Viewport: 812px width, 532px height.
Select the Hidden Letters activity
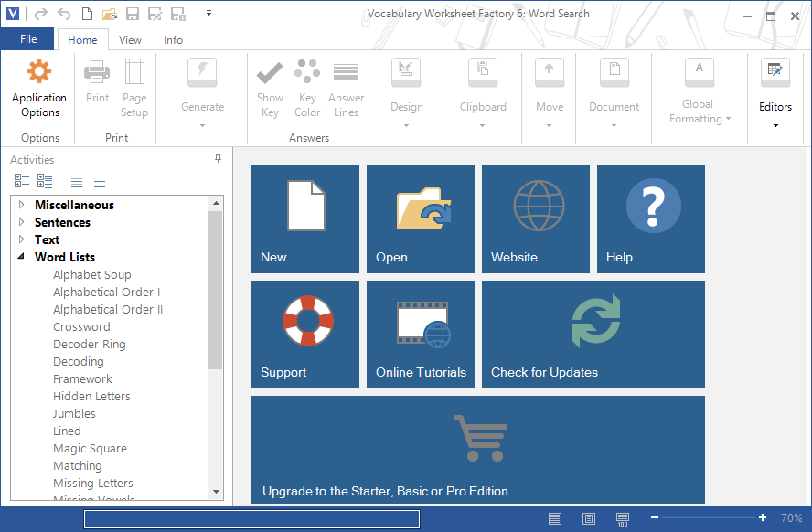[x=91, y=396]
